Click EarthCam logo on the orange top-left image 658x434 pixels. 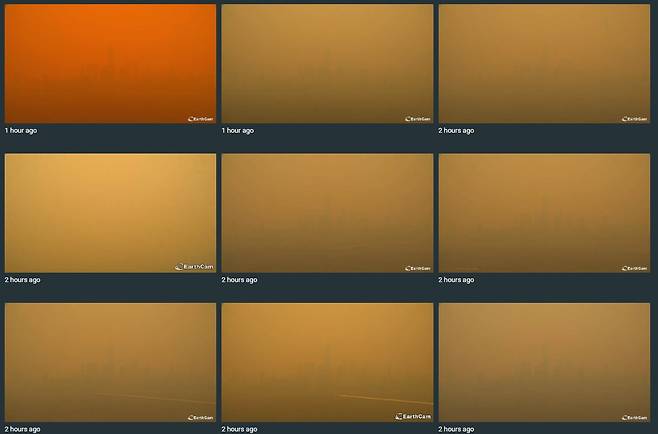[200, 118]
